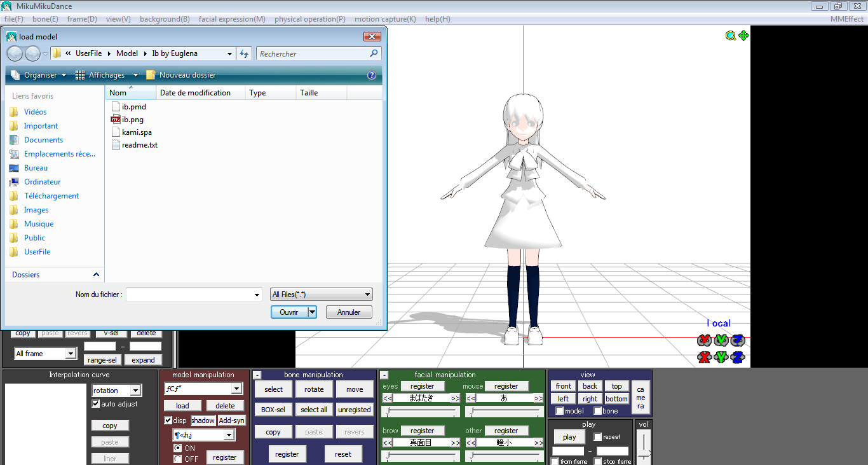Open the background(B) menu

point(165,19)
